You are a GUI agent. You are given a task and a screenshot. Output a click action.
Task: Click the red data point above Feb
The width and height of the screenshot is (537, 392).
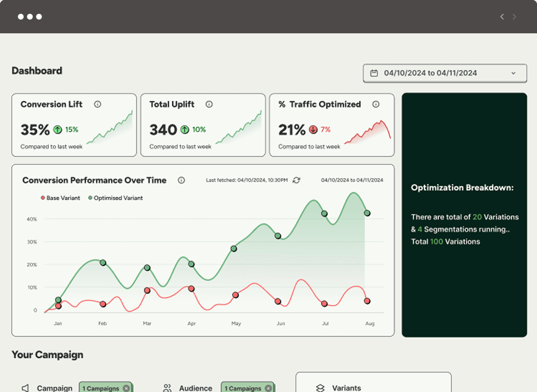103,304
